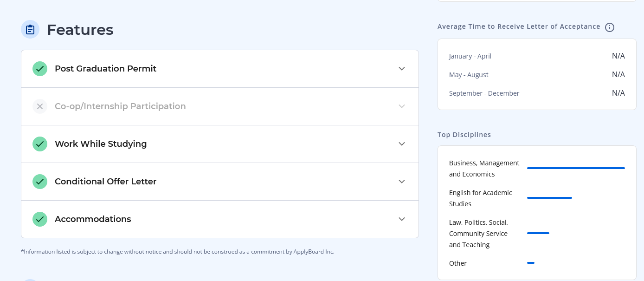Viewport: 644px width, 281px height.
Task: Click the Other discipline bar
Action: click(x=531, y=263)
